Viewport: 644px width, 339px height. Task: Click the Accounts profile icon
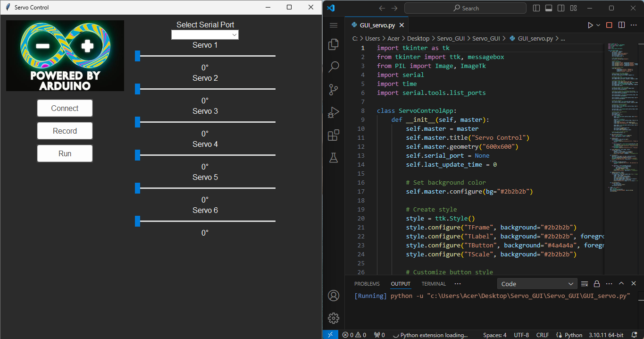click(x=334, y=296)
